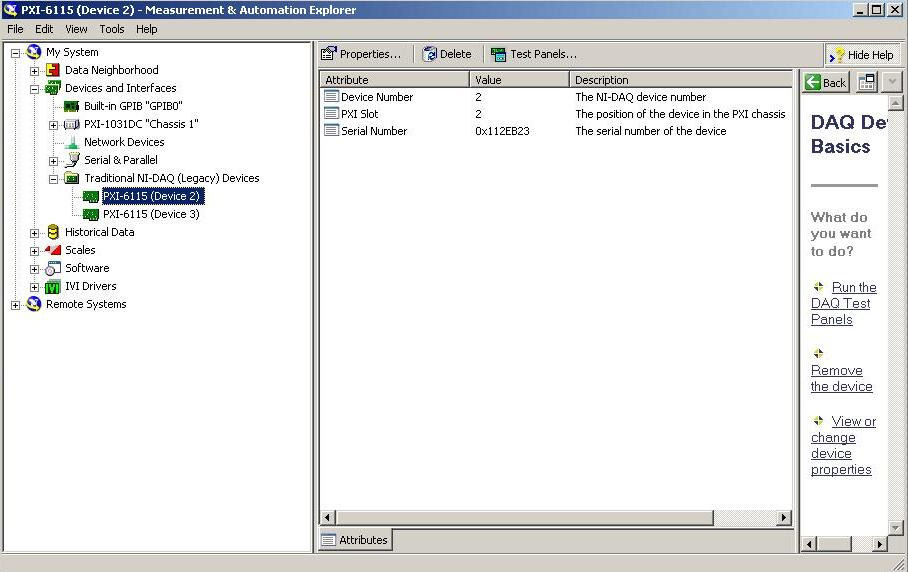Screen dimensions: 908x572
Task: Click the Scales icon in tree
Action: pos(53,250)
